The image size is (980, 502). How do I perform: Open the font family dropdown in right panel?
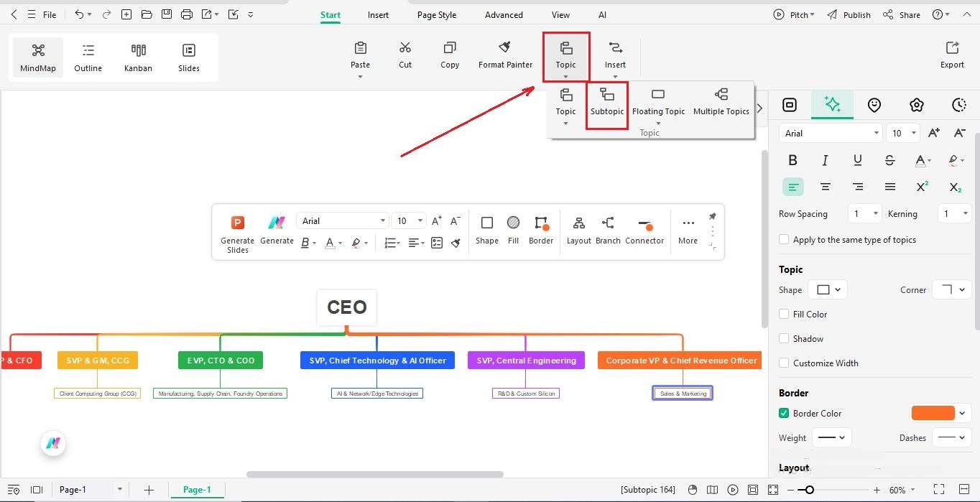(x=831, y=133)
